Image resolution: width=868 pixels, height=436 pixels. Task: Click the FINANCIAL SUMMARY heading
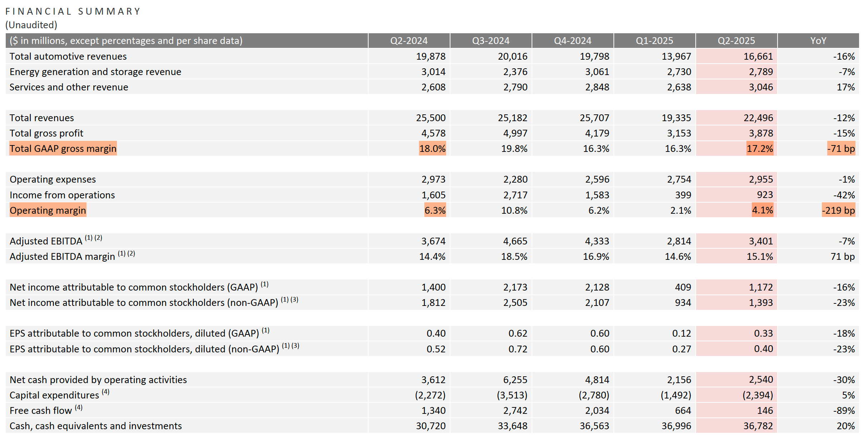(x=73, y=11)
